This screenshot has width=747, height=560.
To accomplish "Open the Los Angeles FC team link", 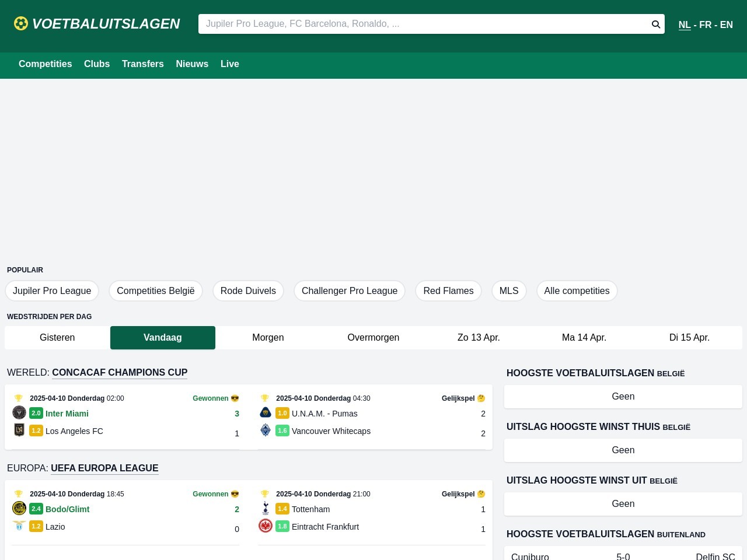I will tap(74, 431).
